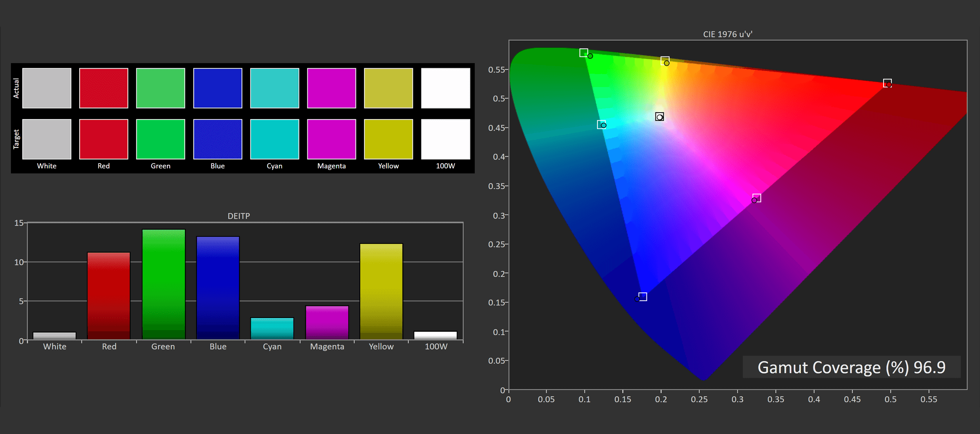This screenshot has height=434, width=980.
Task: Click the magenta target marker on CIE diagram
Action: tap(757, 198)
